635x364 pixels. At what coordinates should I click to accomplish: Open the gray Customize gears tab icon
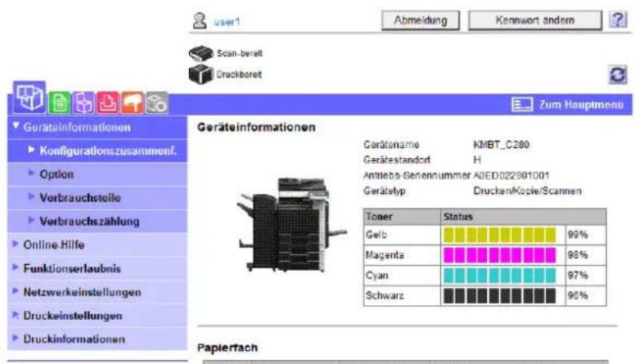click(x=157, y=102)
